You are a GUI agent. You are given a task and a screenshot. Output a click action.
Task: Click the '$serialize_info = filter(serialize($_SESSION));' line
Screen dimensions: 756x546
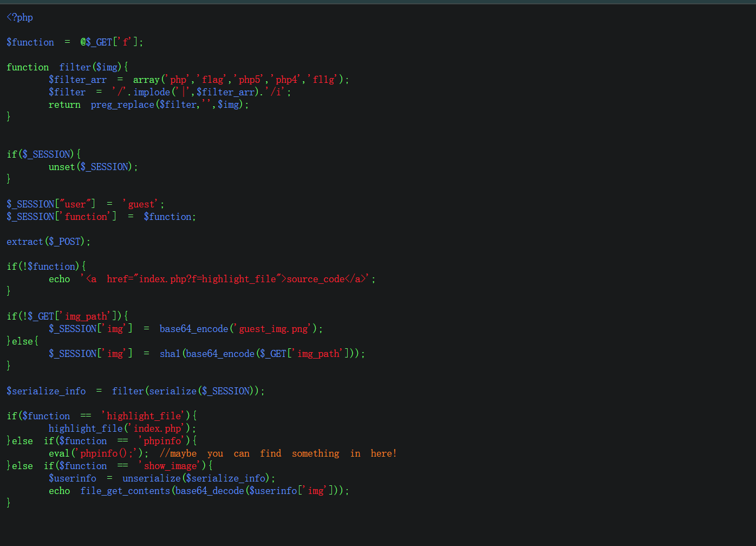click(136, 391)
